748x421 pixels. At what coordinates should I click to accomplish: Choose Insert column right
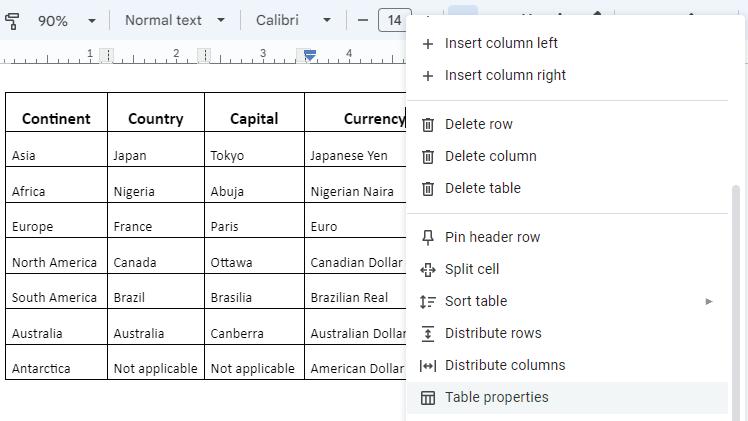point(505,75)
